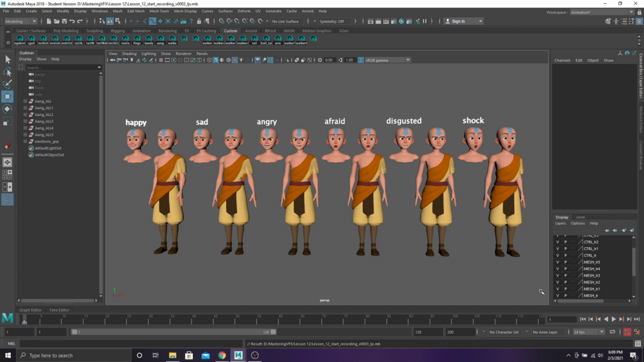644x362 pixels.
Task: Open the Sign In dropdown arrow
Action: coord(481,21)
